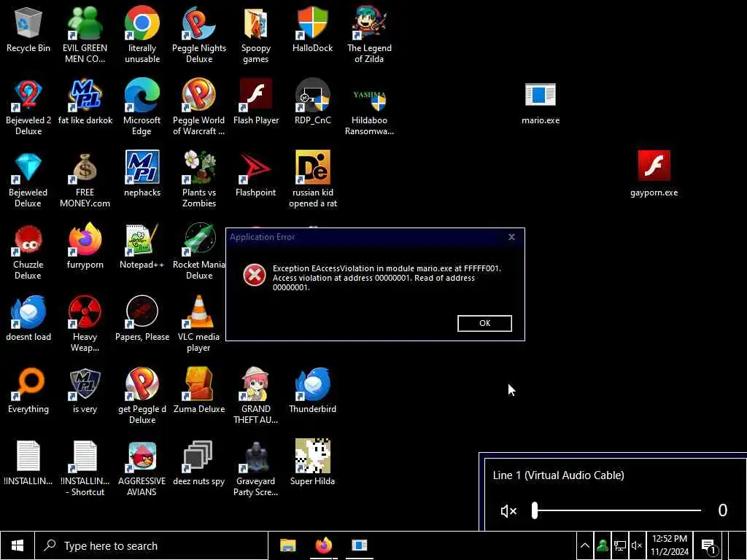The width and height of the screenshot is (747, 560).
Task: Close the Application Error dialog
Action: [x=511, y=237]
